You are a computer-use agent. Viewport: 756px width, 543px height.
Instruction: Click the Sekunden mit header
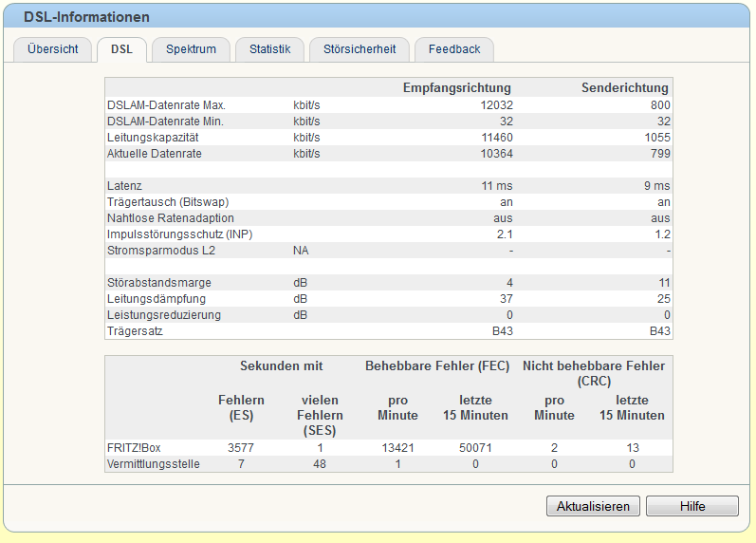click(x=282, y=365)
